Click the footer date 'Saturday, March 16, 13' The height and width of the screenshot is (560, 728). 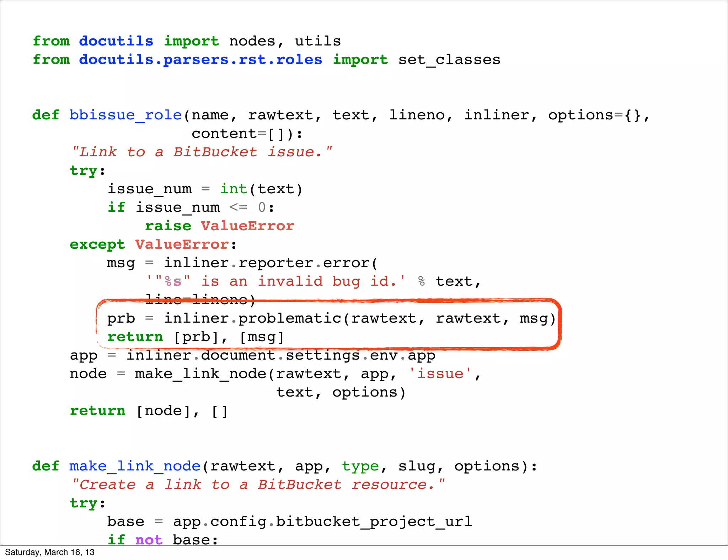click(50, 552)
